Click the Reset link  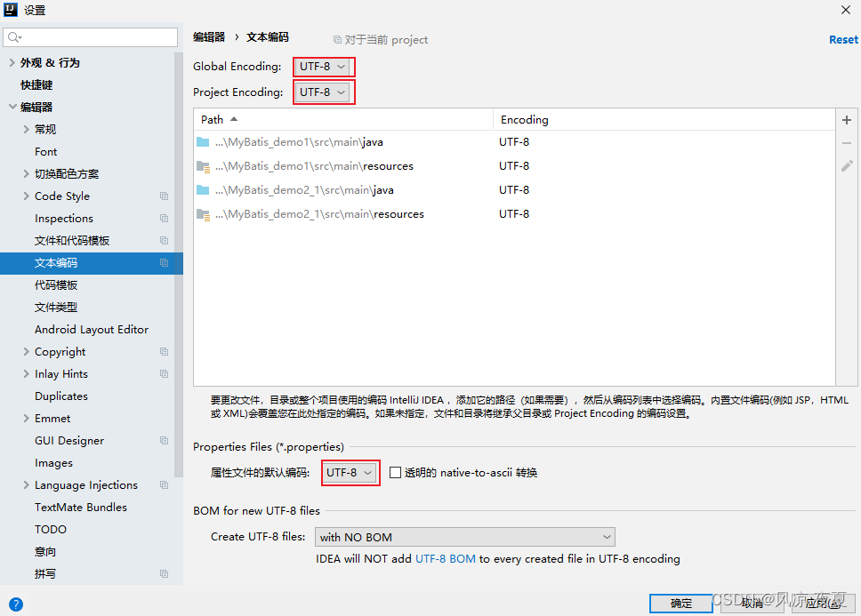tap(843, 39)
